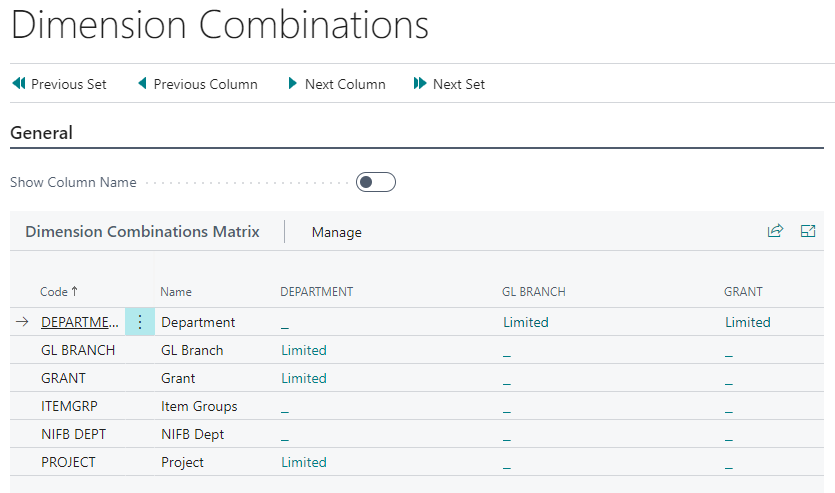
Task: Open the Manage menu
Action: pos(336,232)
